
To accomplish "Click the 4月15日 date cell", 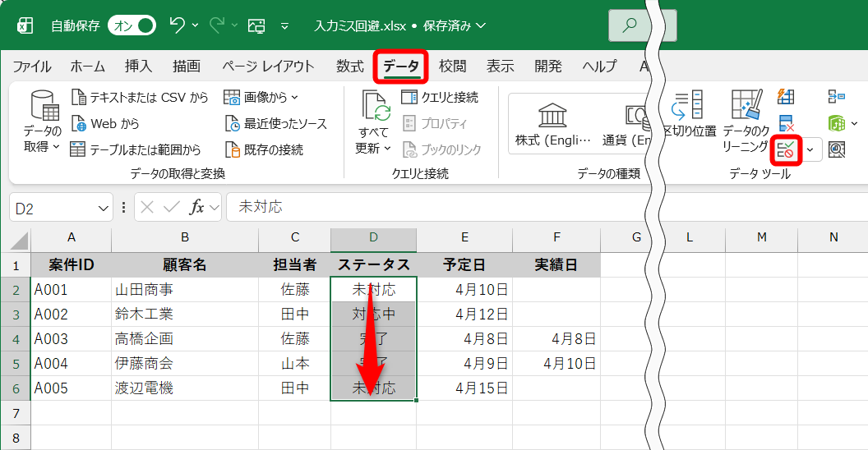I will point(464,388).
